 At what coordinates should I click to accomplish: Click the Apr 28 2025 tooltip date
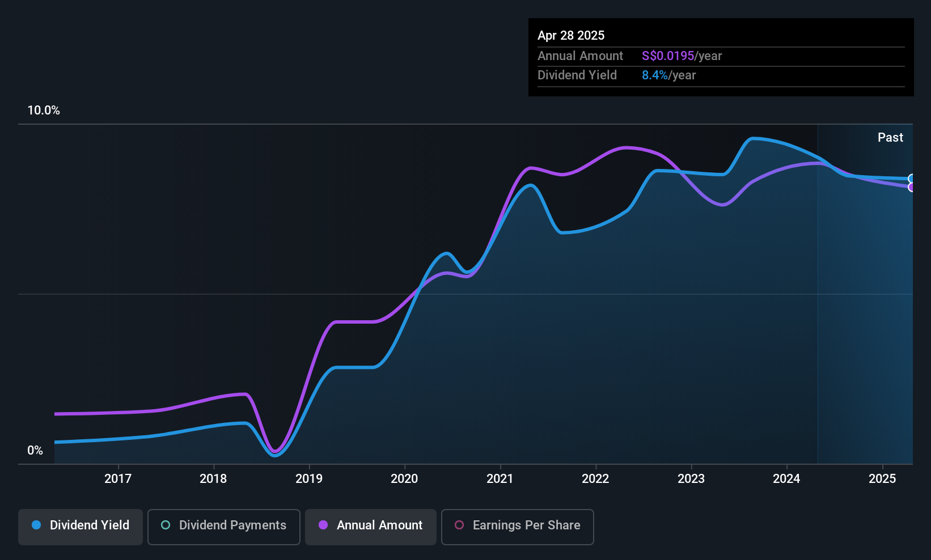pyautogui.click(x=571, y=36)
